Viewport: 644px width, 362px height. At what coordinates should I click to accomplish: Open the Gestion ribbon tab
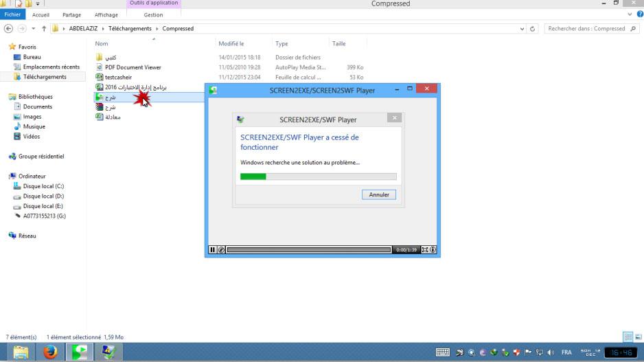[x=153, y=15]
